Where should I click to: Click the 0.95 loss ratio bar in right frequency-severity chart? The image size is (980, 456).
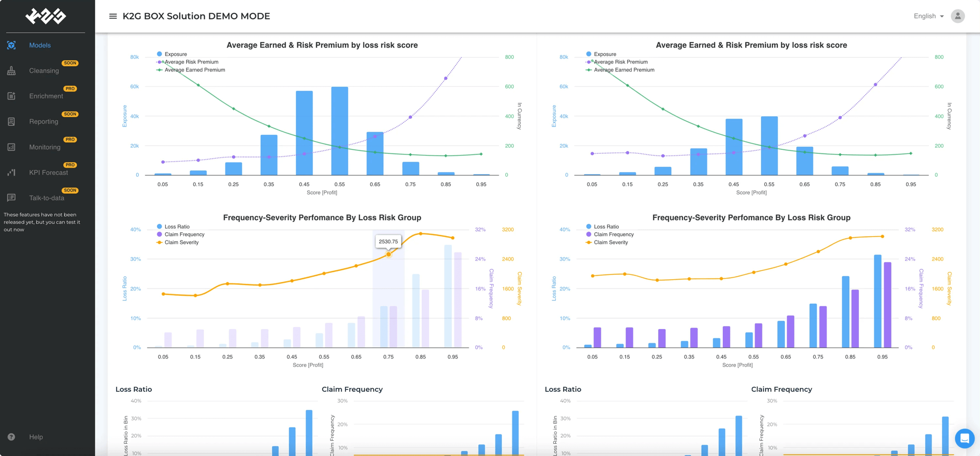point(878,301)
